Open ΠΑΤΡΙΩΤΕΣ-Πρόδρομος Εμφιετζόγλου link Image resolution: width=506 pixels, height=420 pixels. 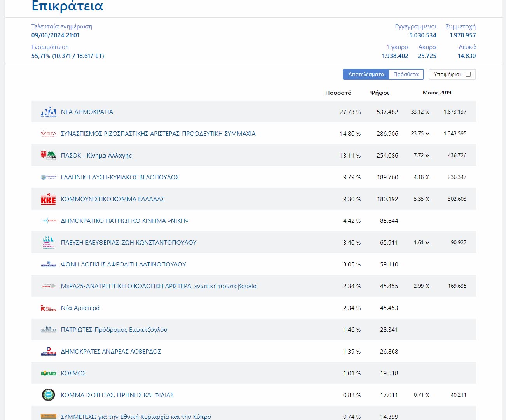pos(114,330)
